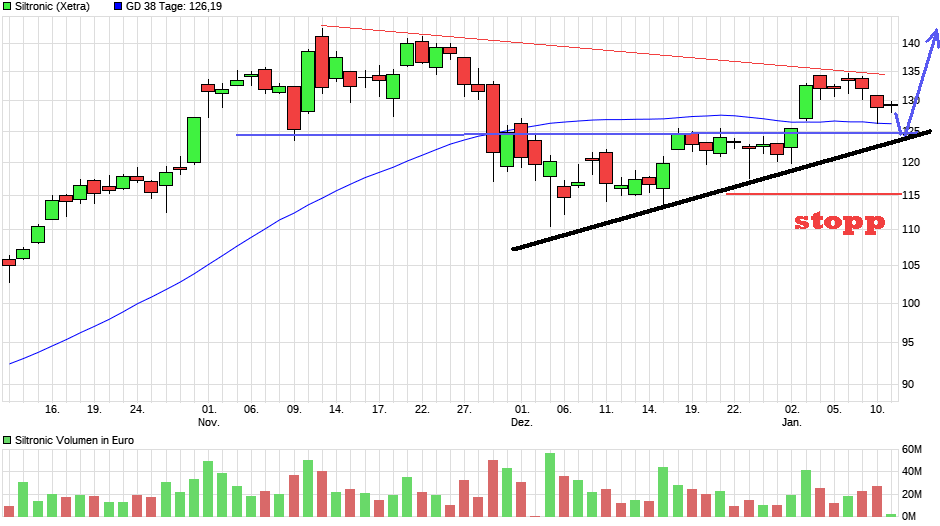940x526 pixels.
Task: Click the 135 price axis label
Action: point(911,72)
